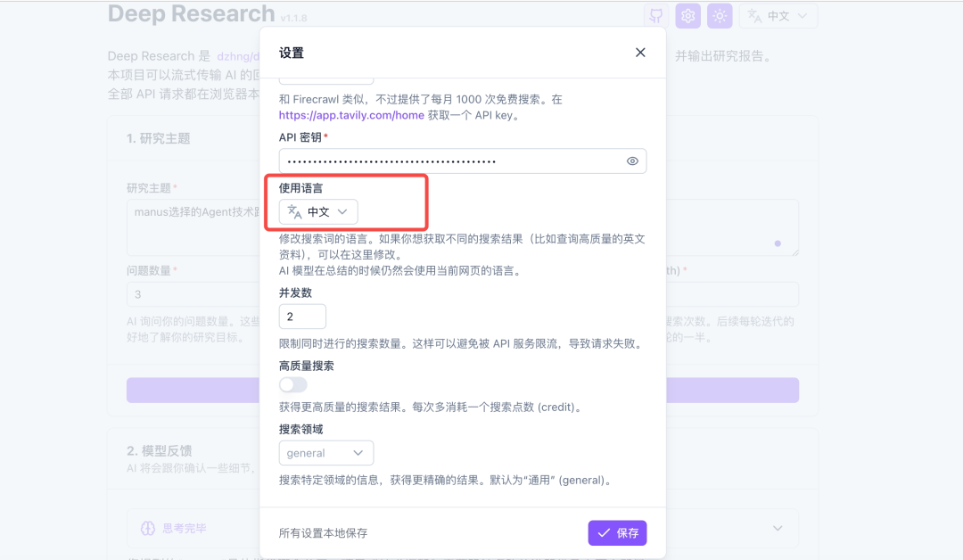Open the app.tavily.com/home link

[x=351, y=115]
